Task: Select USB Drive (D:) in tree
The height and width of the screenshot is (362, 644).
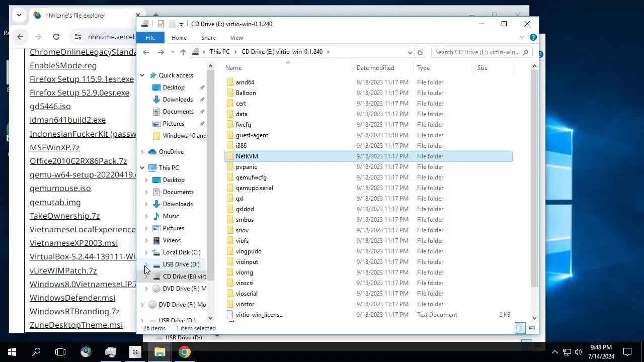Action: [x=181, y=264]
